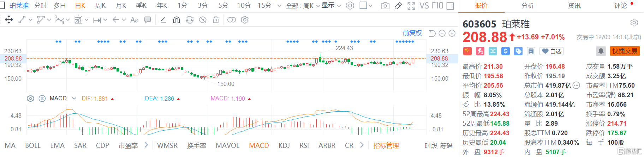The height and width of the screenshot is (157, 644).
Task: Open the 分析 analysis tab
Action: click(x=528, y=6)
